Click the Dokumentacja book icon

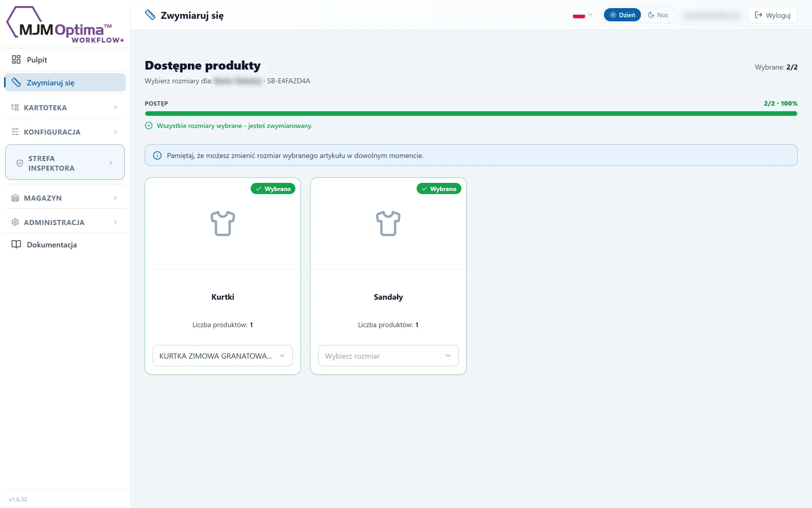click(x=16, y=244)
